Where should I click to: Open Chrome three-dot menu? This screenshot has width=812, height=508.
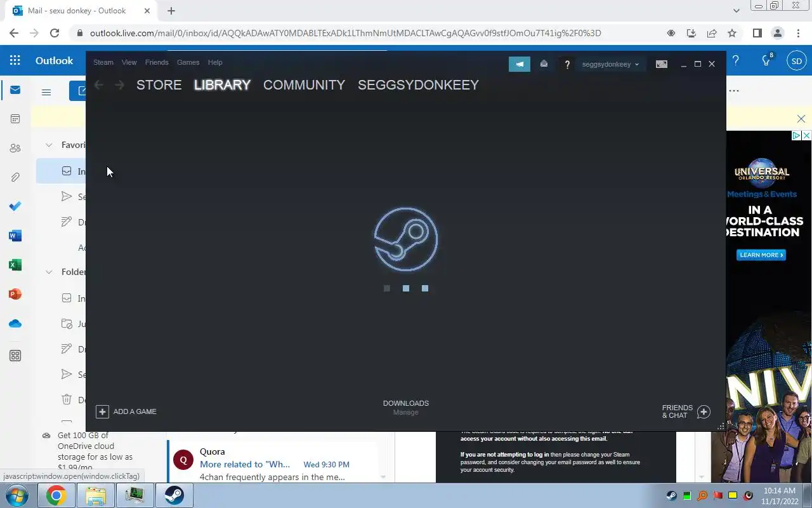click(798, 33)
